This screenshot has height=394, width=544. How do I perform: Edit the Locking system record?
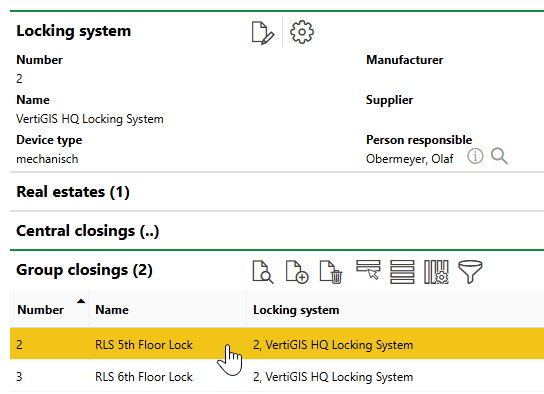263,33
